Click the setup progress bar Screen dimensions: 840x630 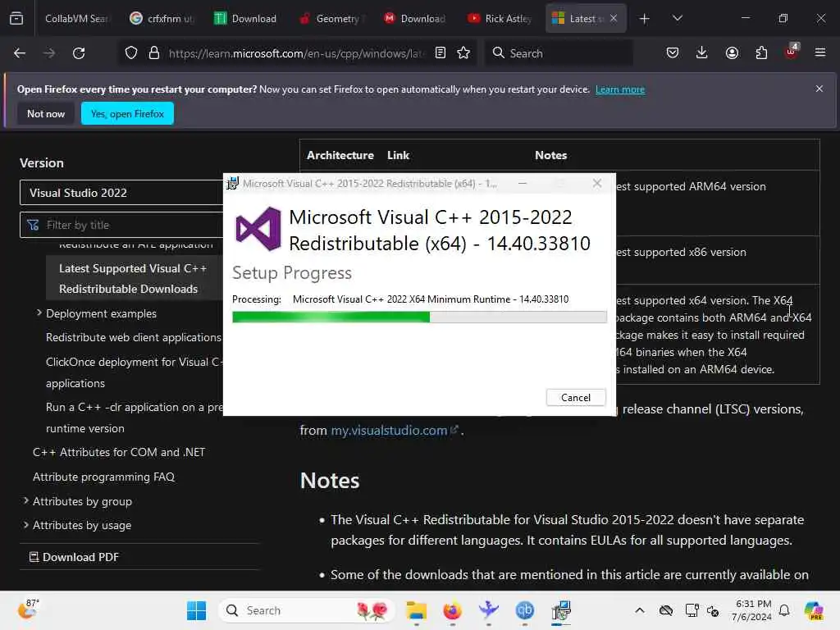(419, 317)
